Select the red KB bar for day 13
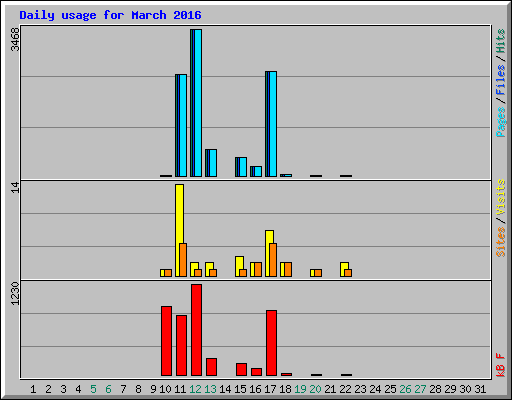This screenshot has width=512, height=400. (x=212, y=367)
